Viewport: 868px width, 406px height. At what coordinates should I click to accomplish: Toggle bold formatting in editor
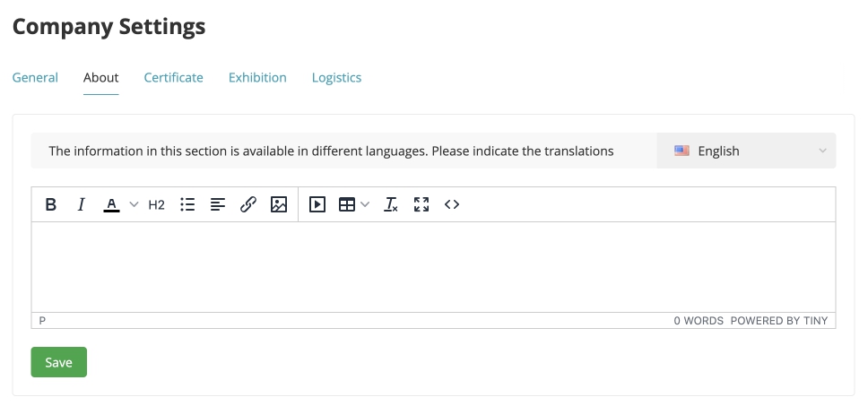pos(50,204)
